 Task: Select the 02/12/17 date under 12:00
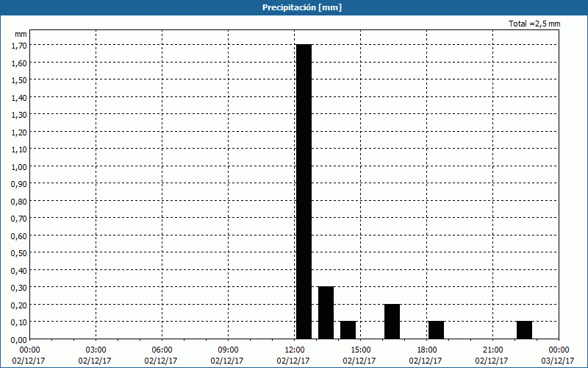click(293, 361)
